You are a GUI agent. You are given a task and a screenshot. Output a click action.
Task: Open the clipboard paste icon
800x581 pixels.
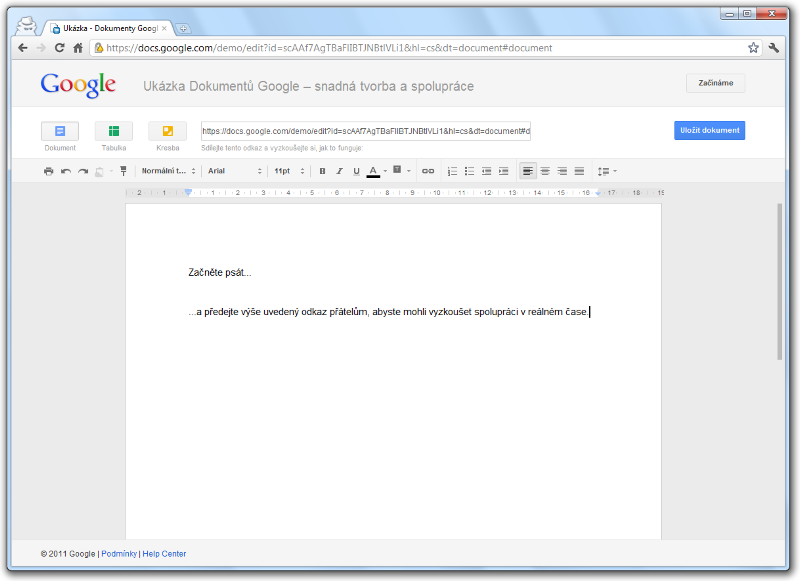click(x=99, y=171)
